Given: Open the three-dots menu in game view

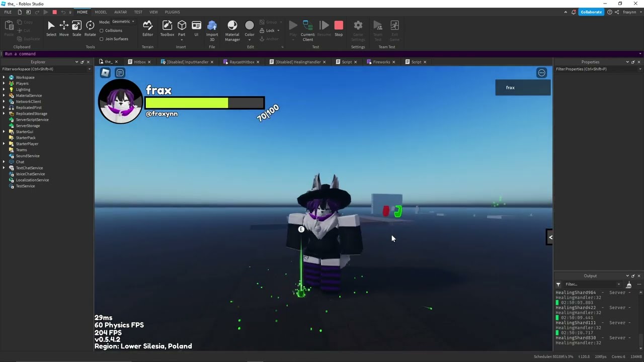Looking at the screenshot, I should coord(541,73).
